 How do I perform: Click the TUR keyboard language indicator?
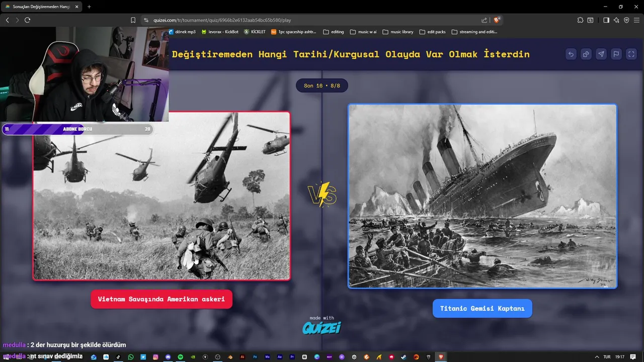click(x=607, y=357)
